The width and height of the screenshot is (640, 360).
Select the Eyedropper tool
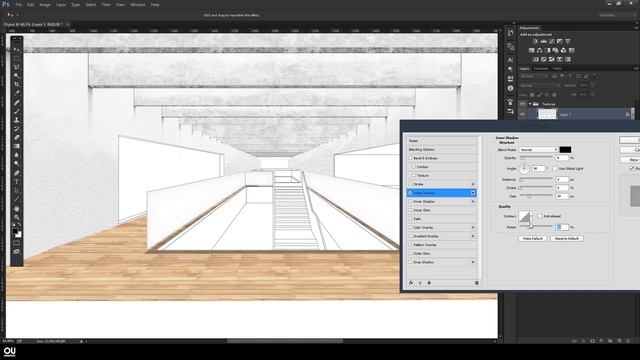tap(16, 93)
